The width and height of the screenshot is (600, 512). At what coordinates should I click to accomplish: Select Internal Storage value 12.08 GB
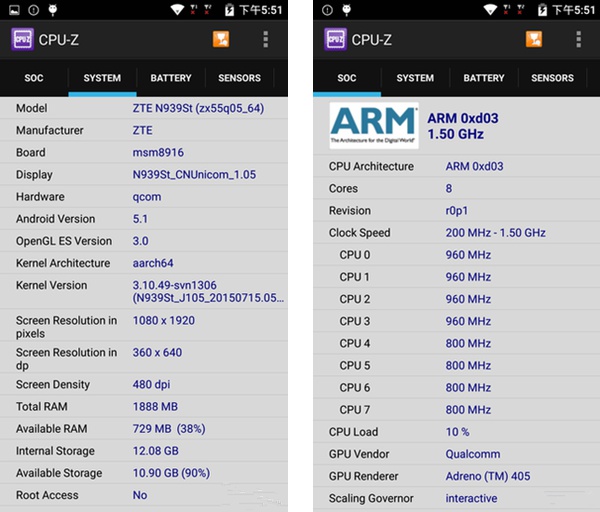(x=155, y=451)
